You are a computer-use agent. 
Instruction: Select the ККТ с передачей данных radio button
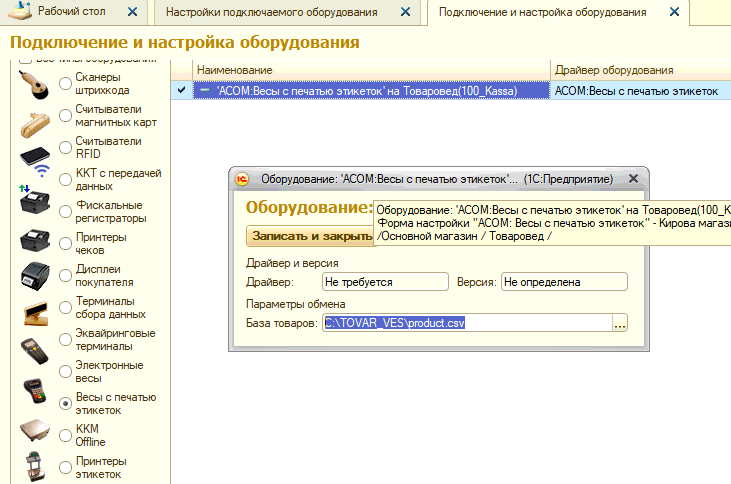tap(65, 180)
